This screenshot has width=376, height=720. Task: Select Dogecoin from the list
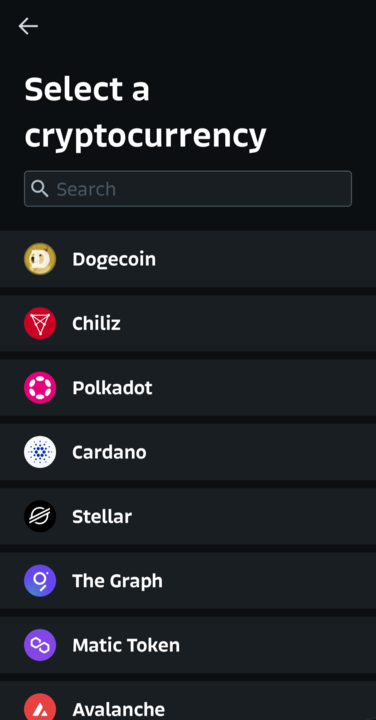[x=188, y=259]
